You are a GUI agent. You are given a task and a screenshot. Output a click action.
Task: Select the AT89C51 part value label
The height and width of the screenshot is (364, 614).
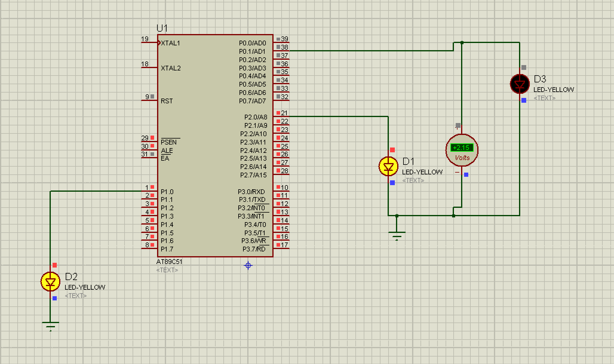click(x=169, y=262)
